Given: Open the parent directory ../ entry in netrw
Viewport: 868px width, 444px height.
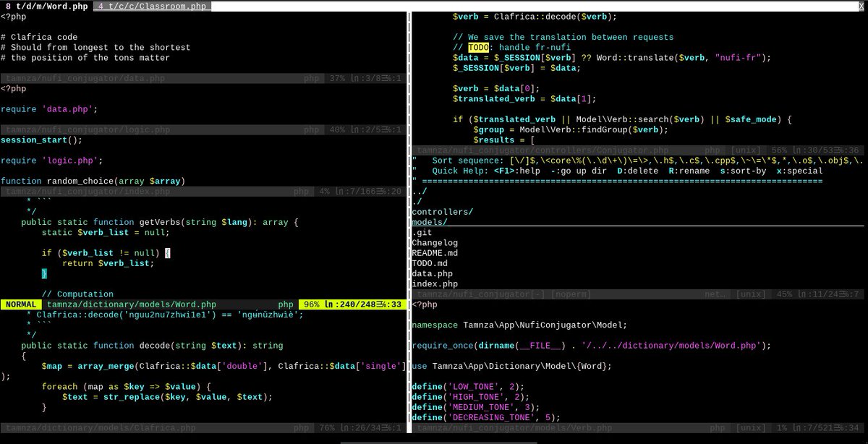Looking at the screenshot, I should 420,191.
